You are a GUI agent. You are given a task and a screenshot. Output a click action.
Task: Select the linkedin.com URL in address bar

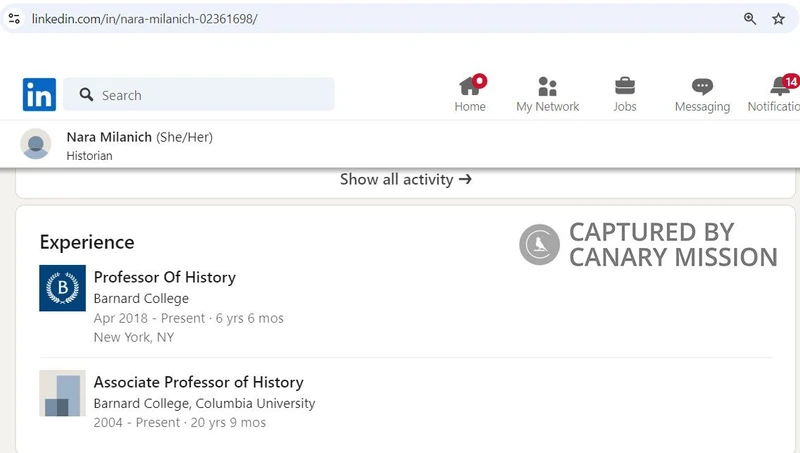pos(144,18)
